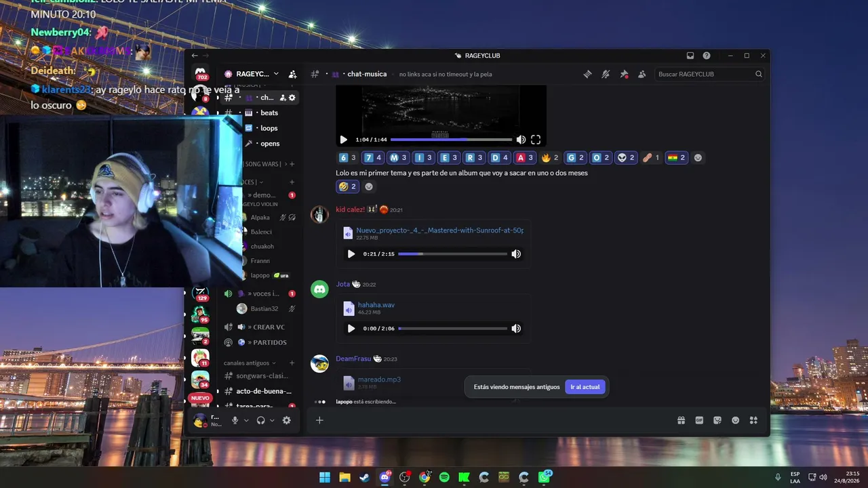This screenshot has height=488, width=868.
Task: Open the Discord inbox icon
Action: tap(690, 56)
